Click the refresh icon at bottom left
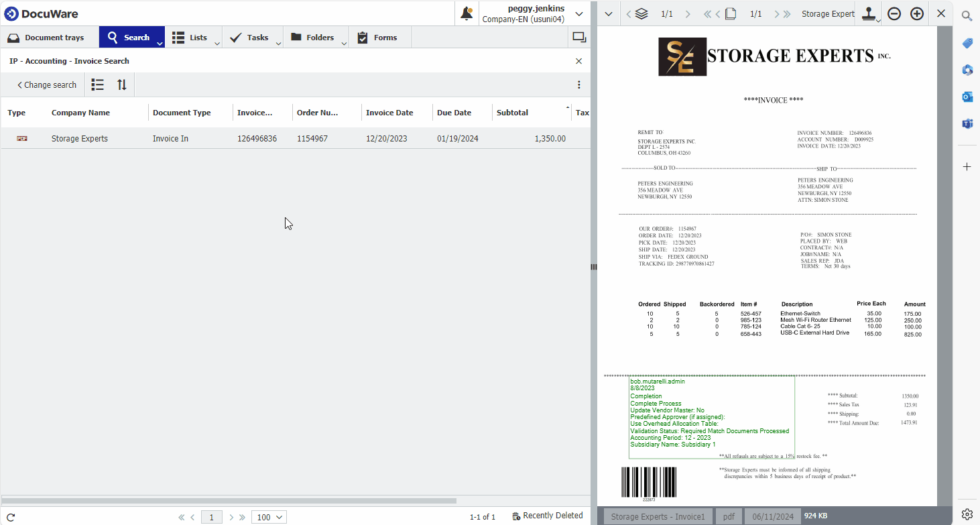Screen dimensions: 980x525 (x=11, y=517)
